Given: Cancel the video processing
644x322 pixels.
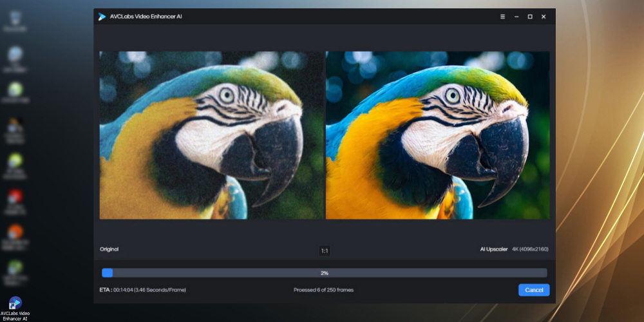Looking at the screenshot, I should point(534,290).
